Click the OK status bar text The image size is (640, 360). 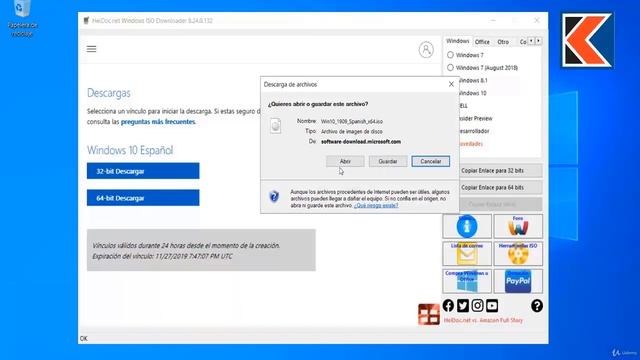(84, 338)
